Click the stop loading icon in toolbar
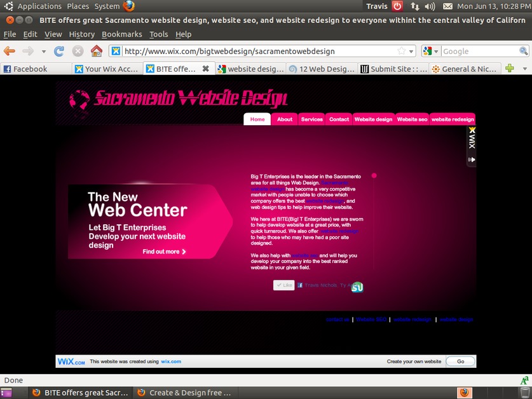The image size is (532, 399). tap(78, 51)
